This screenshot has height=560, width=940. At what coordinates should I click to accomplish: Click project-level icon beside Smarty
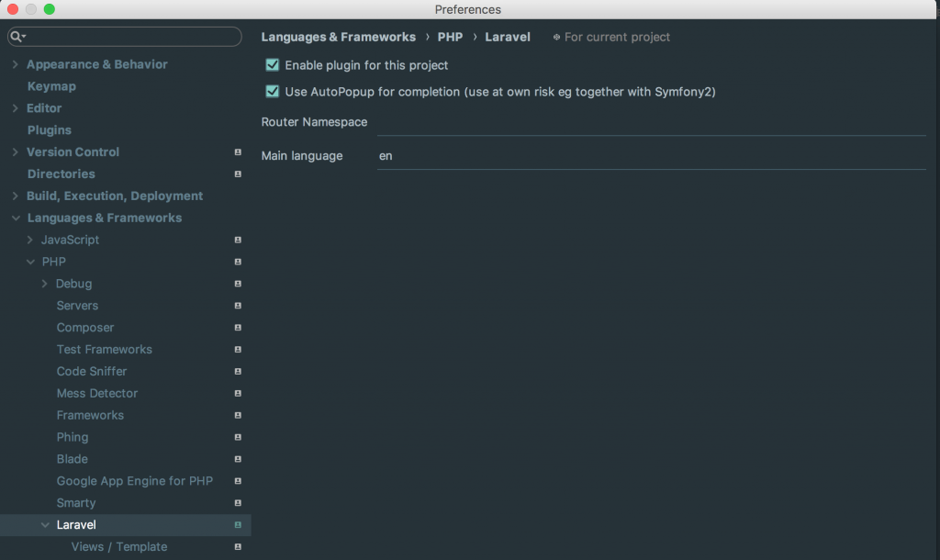coord(238,503)
